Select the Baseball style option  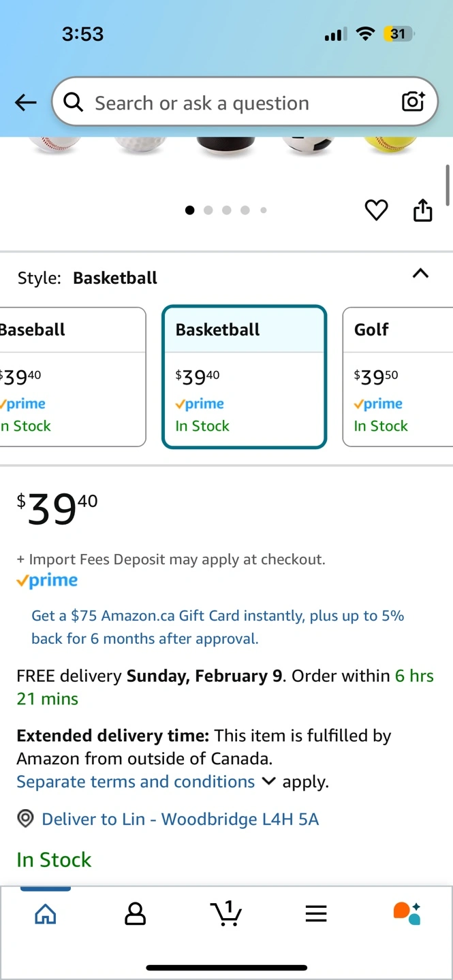(x=72, y=377)
